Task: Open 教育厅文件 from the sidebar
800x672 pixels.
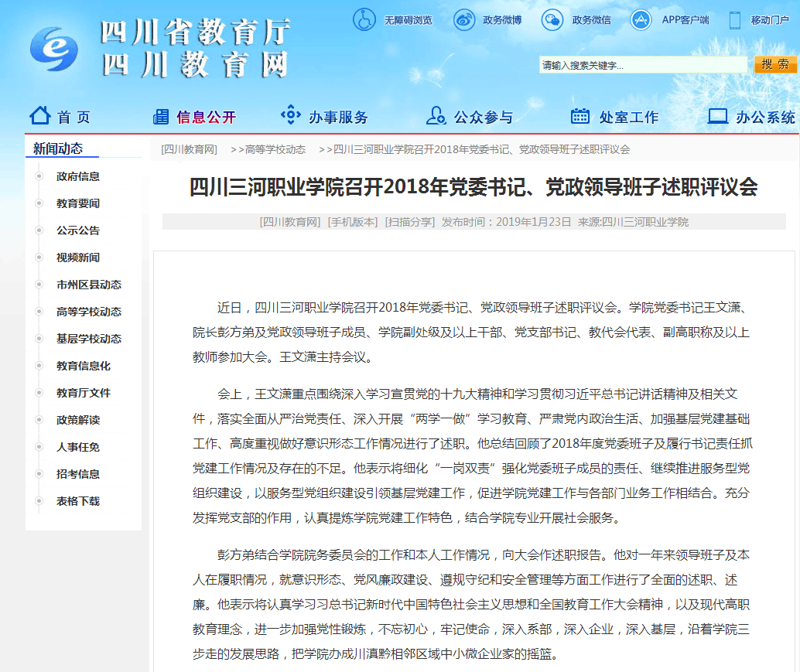Action: (x=84, y=393)
